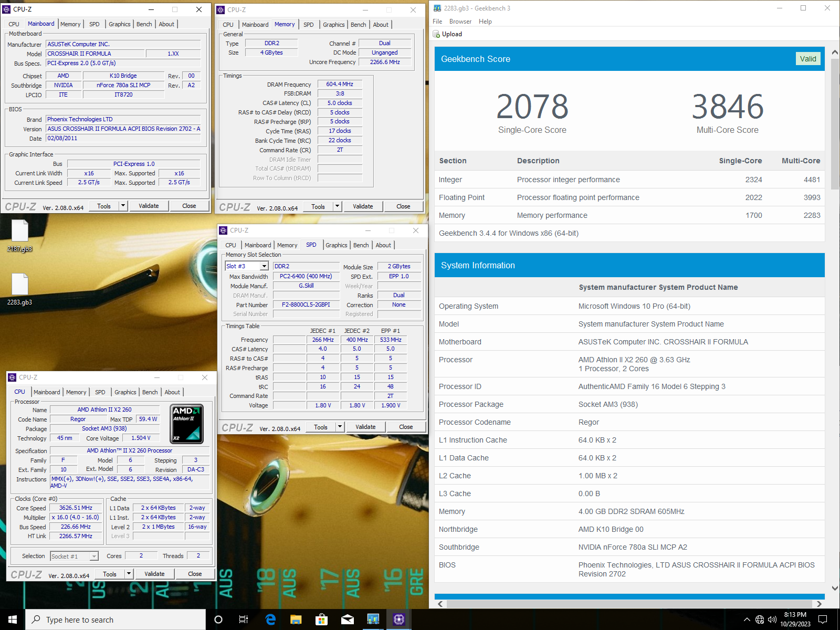
Task: Switch to CPU tab in Mainboard window
Action: coord(14,24)
